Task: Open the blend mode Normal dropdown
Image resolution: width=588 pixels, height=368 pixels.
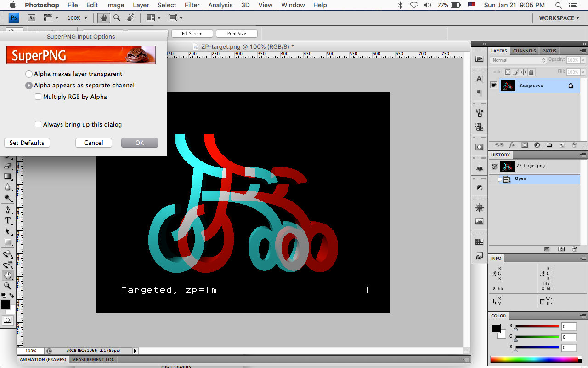Action: pyautogui.click(x=518, y=60)
